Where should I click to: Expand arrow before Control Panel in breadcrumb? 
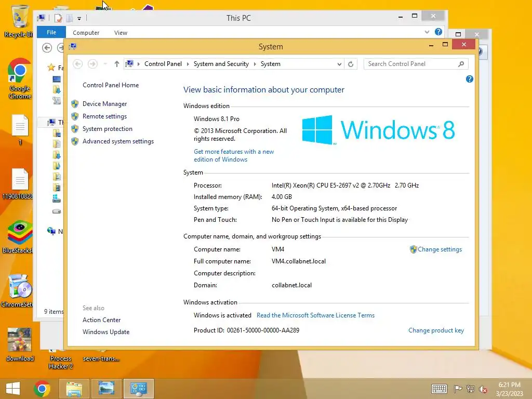(x=138, y=64)
